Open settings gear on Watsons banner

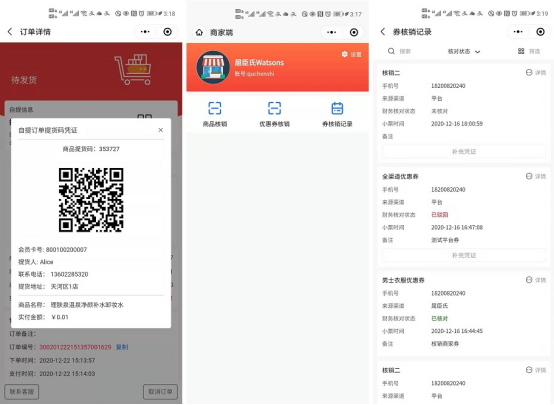[344, 54]
